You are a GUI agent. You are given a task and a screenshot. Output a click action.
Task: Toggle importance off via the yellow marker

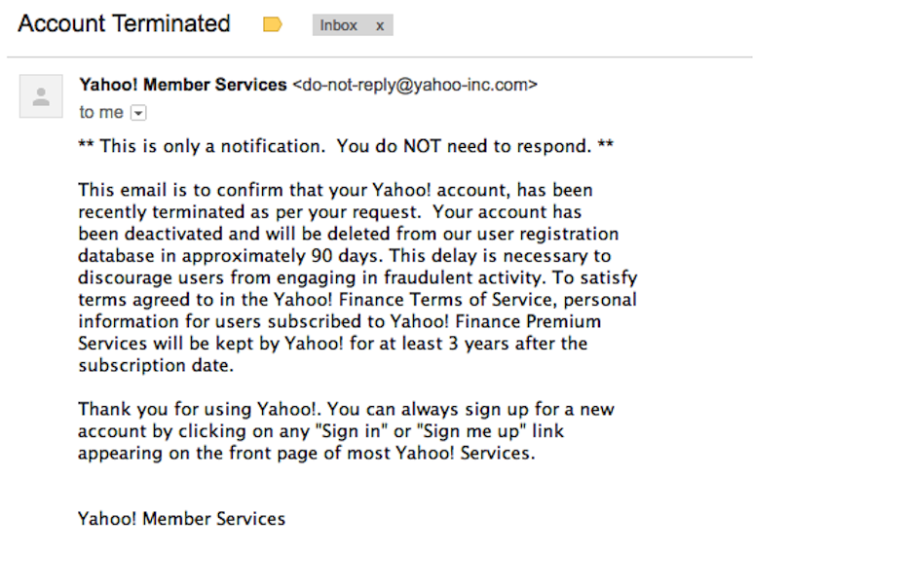click(x=270, y=23)
